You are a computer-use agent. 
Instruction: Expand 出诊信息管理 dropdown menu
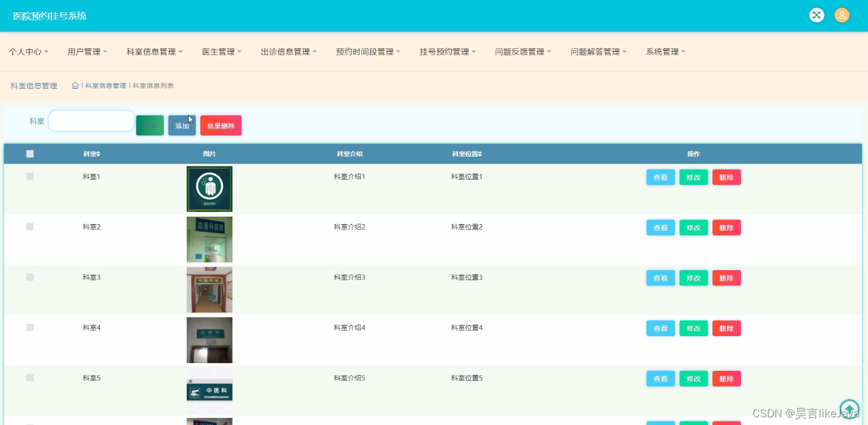coord(289,52)
